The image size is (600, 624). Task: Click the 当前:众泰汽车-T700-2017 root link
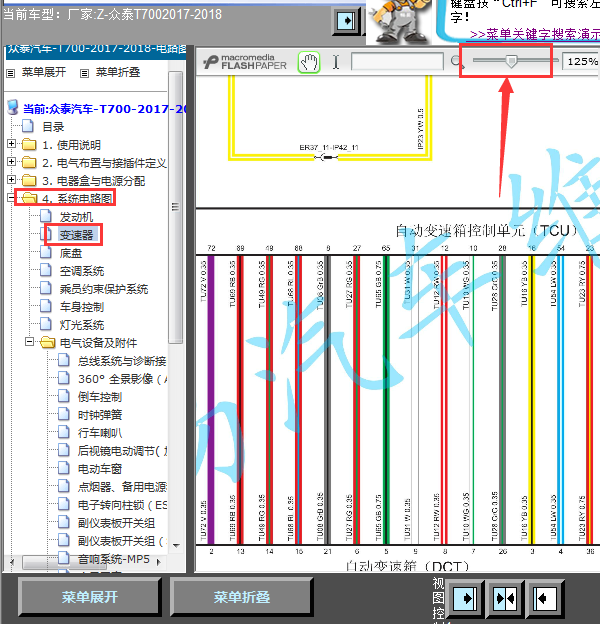[105, 109]
